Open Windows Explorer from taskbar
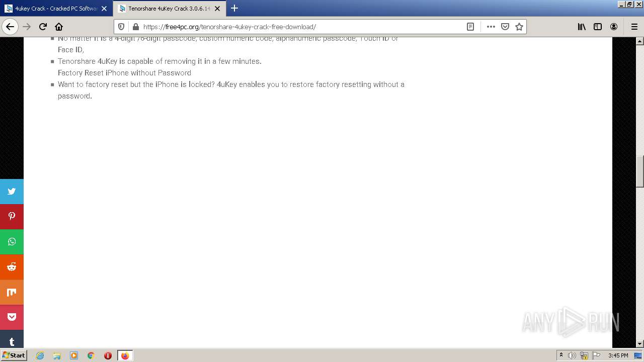Viewport: 644px width, 362px height. coord(57,355)
